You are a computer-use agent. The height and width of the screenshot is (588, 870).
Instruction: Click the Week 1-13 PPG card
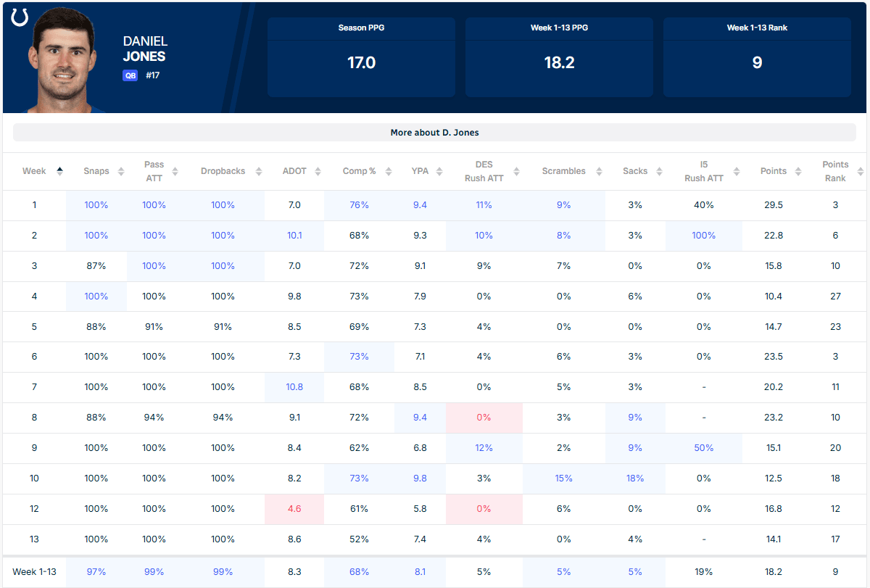559,57
